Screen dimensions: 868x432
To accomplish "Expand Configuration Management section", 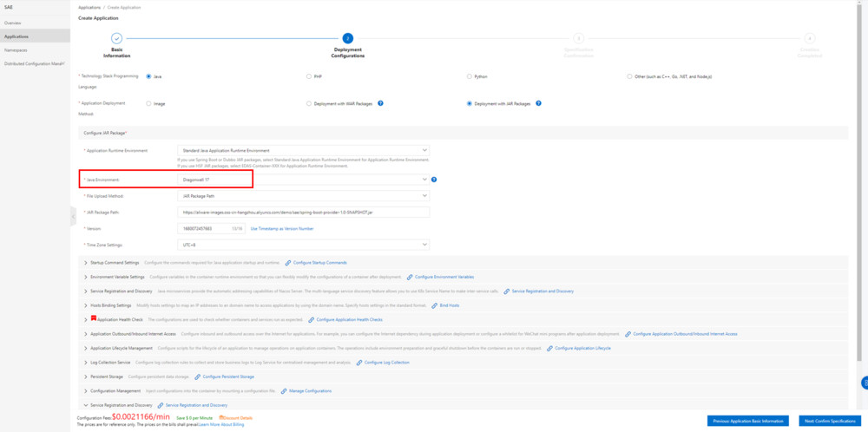I will coord(86,391).
